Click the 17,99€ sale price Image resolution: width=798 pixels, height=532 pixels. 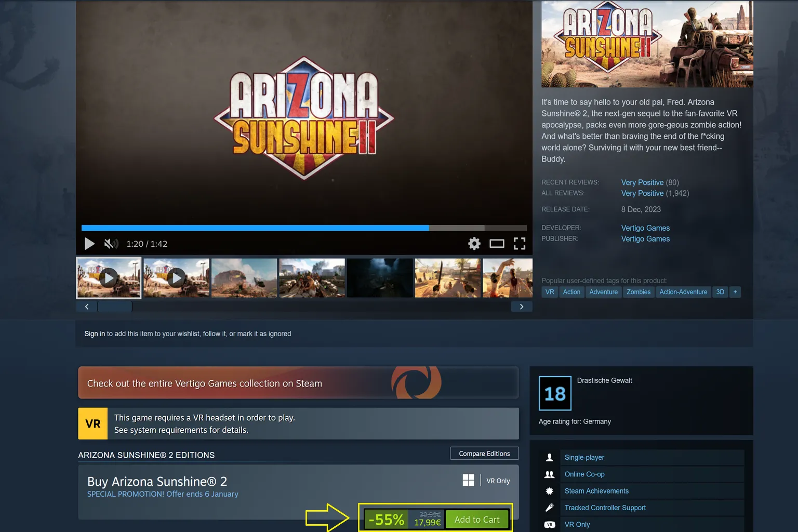[x=427, y=523]
